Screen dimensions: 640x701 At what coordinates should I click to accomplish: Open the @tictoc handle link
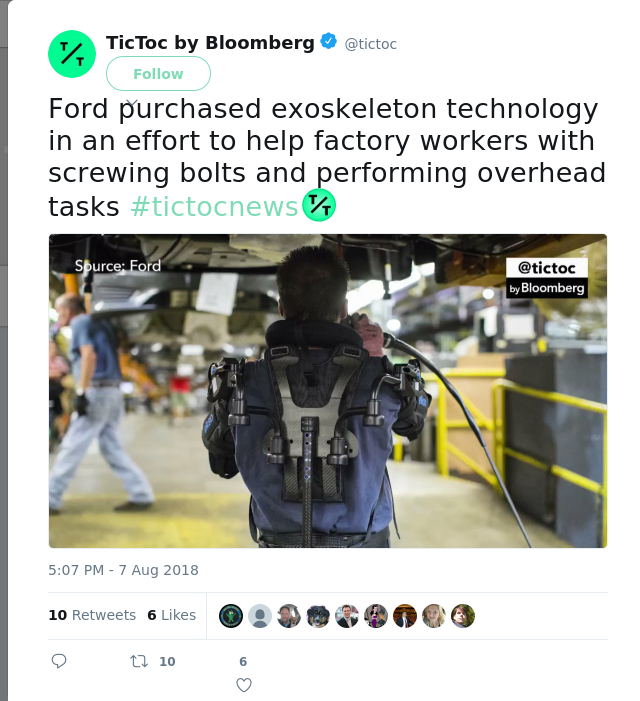pyautogui.click(x=371, y=44)
